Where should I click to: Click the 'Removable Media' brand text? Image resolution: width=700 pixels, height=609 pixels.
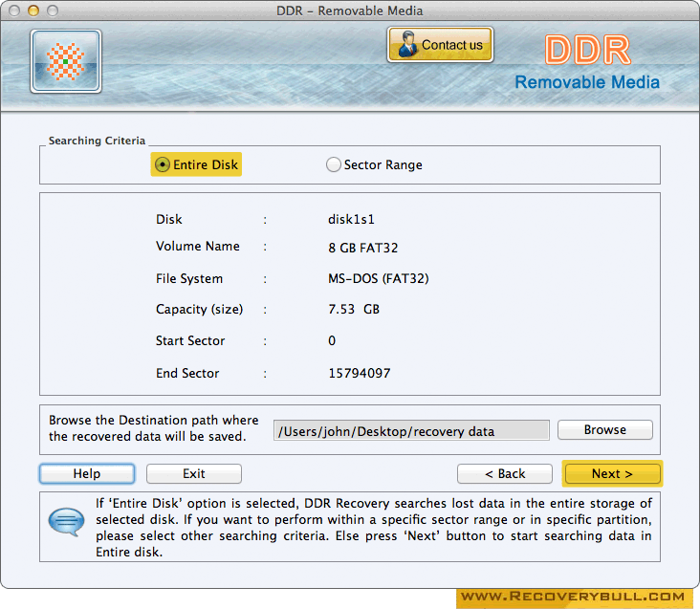pos(587,82)
